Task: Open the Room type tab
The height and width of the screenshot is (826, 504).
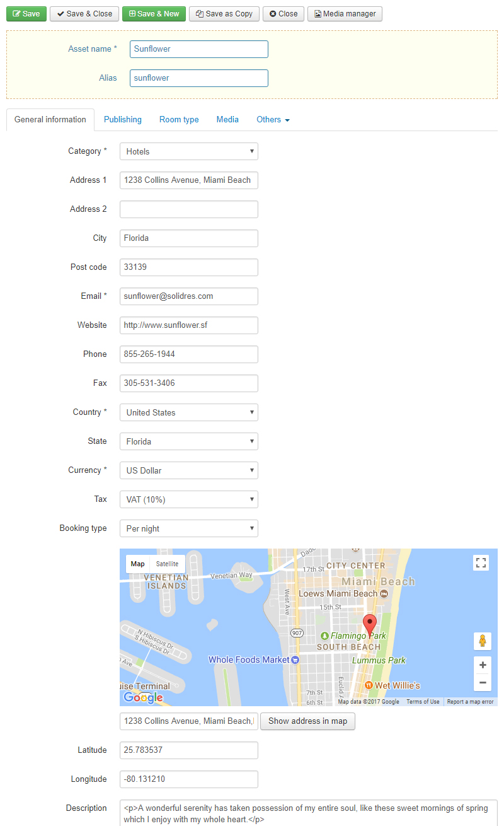Action: coord(178,119)
